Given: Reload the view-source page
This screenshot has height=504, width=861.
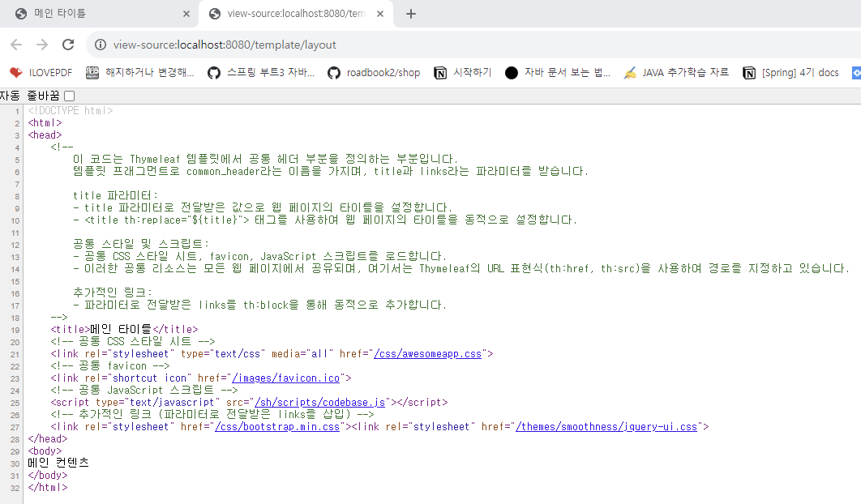Looking at the screenshot, I should (67, 45).
